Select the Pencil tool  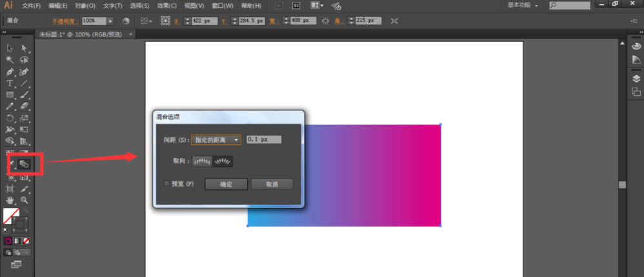coord(10,106)
